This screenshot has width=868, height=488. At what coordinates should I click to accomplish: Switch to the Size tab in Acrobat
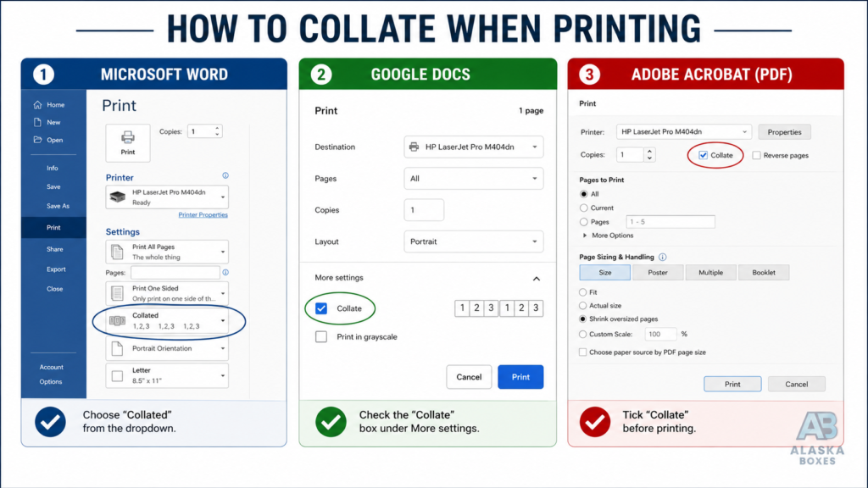tap(605, 272)
